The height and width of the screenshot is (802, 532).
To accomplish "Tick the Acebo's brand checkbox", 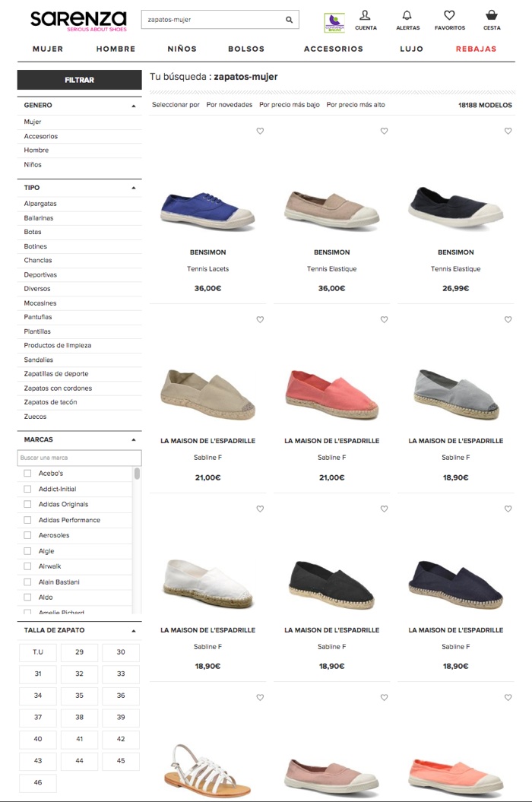I will [27, 474].
